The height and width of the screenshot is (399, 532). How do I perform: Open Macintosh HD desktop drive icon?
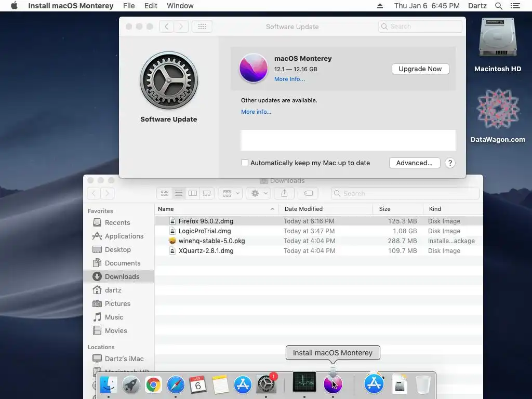click(x=497, y=45)
